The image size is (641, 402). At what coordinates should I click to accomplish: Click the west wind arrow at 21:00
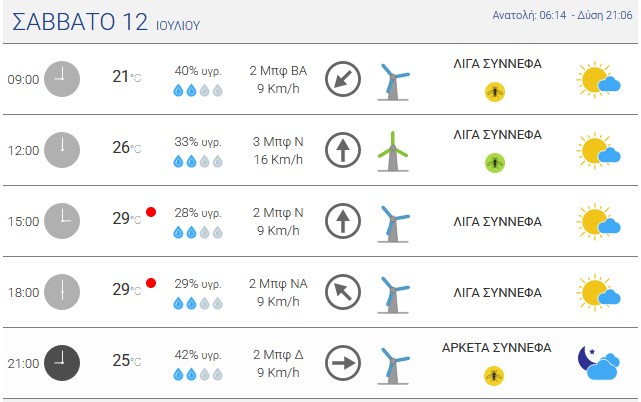tap(343, 363)
